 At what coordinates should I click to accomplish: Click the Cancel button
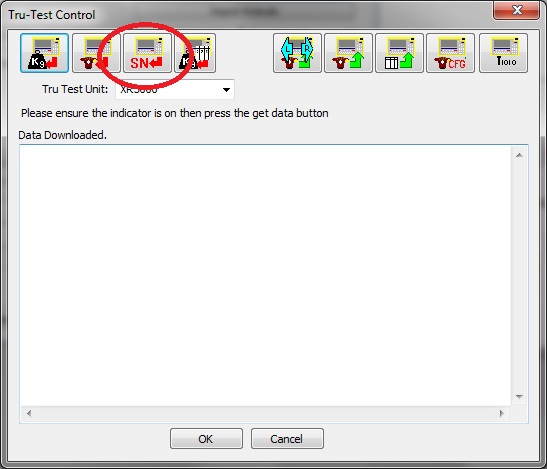pos(287,439)
